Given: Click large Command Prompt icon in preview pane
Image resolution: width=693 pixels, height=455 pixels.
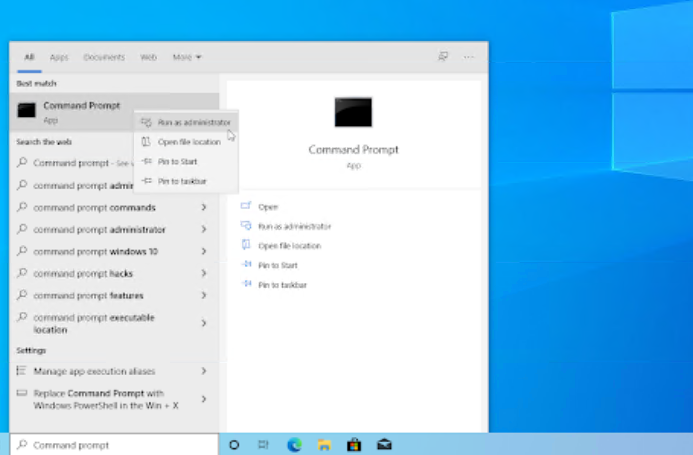Looking at the screenshot, I should tap(353, 112).
